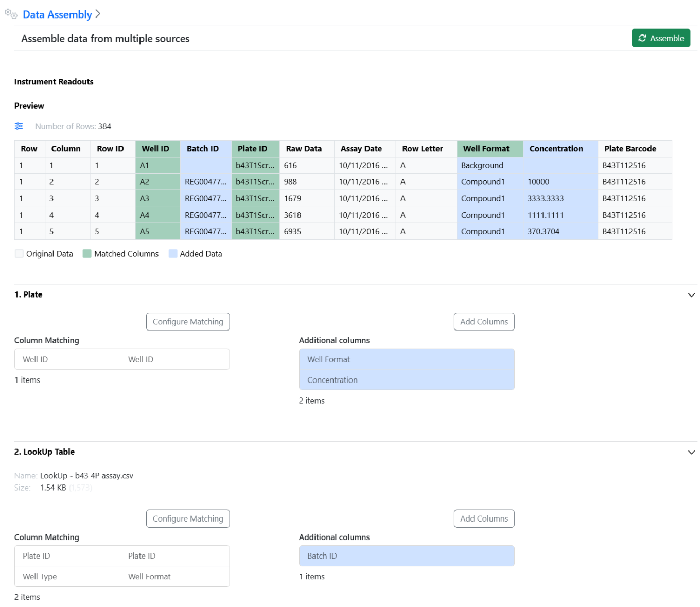Click Well ID row in Plate column matching
The height and width of the screenshot is (607, 700).
[122, 359]
